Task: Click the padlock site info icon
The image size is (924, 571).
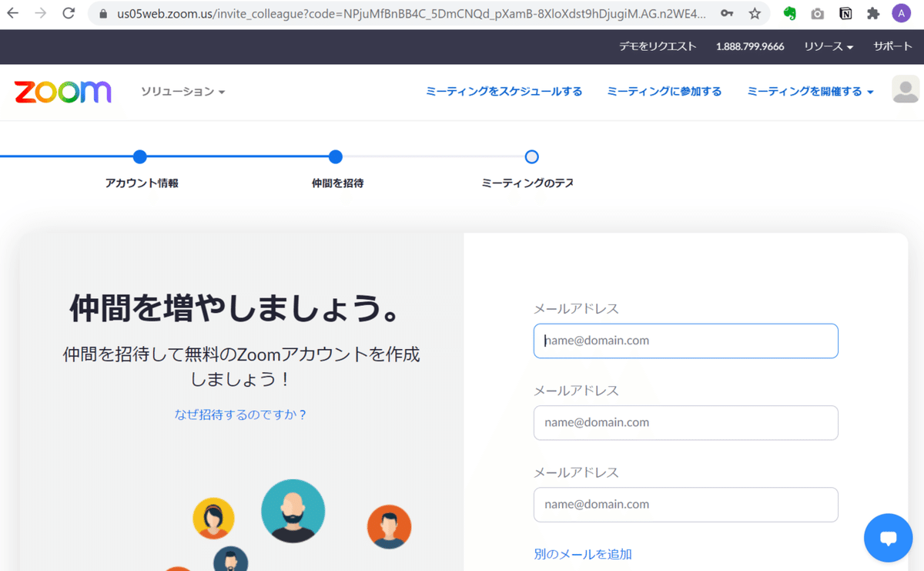Action: tap(103, 13)
